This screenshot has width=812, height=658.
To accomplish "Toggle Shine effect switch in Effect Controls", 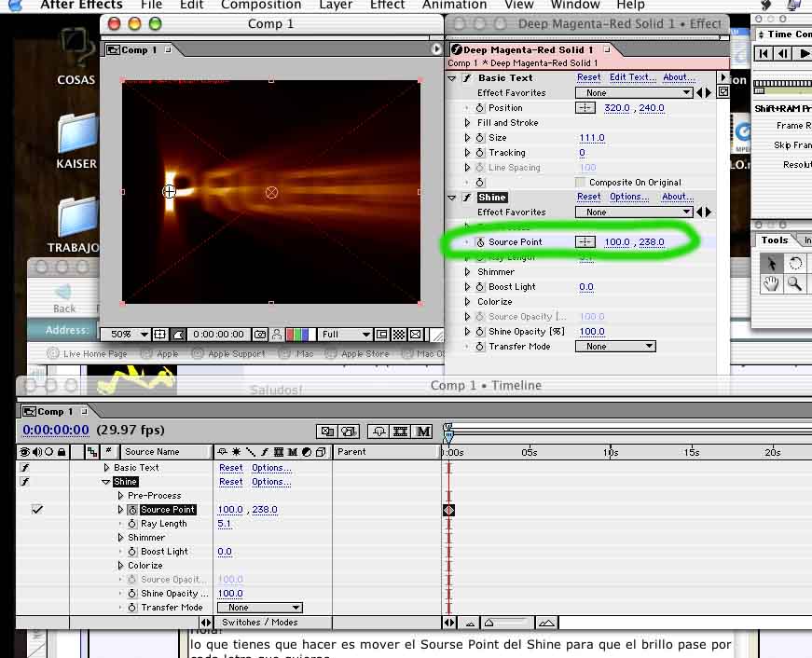I will click(x=467, y=198).
